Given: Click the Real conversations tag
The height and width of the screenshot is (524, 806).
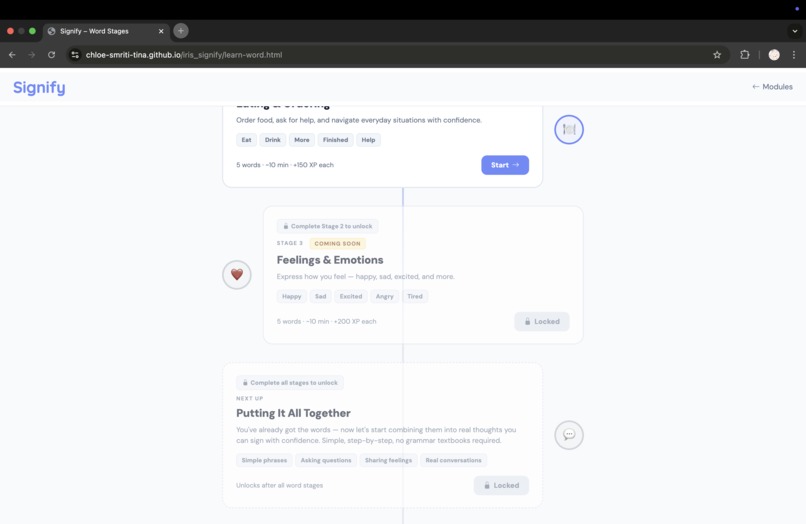Looking at the screenshot, I should pos(453,460).
